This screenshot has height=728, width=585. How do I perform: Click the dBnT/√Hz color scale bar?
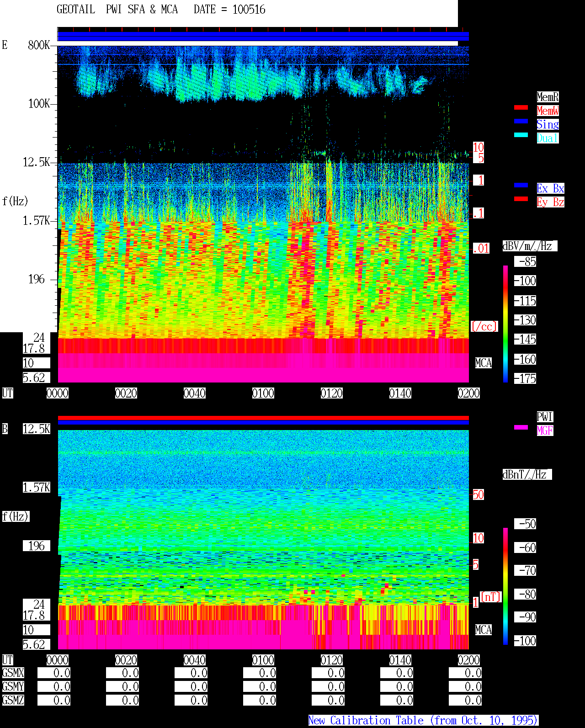(505, 586)
